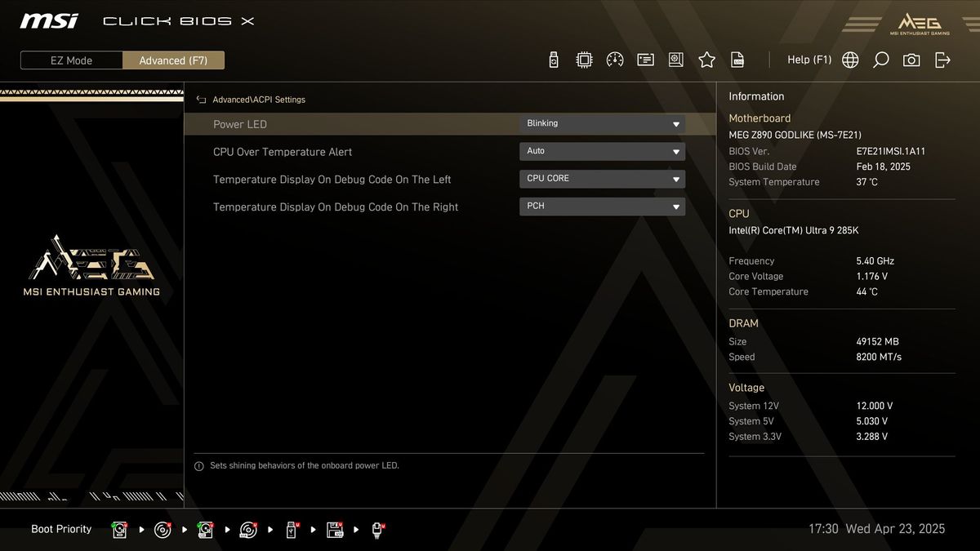Open the LOG file icon
This screenshot has height=551, width=980.
(x=737, y=60)
